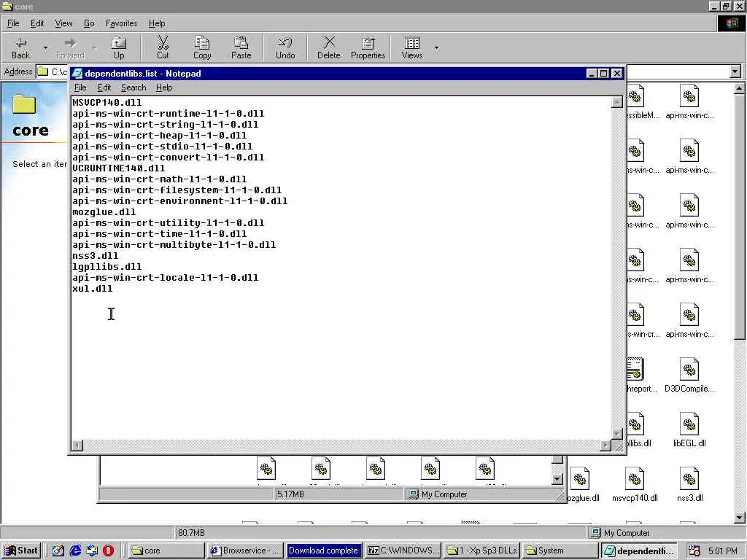Open the Back history dropdown arrow
Viewport: 747px width, 560px height.
point(45,48)
